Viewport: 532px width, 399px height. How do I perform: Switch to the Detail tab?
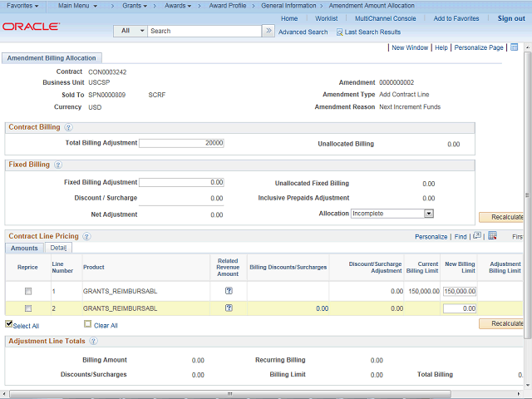tap(58, 248)
